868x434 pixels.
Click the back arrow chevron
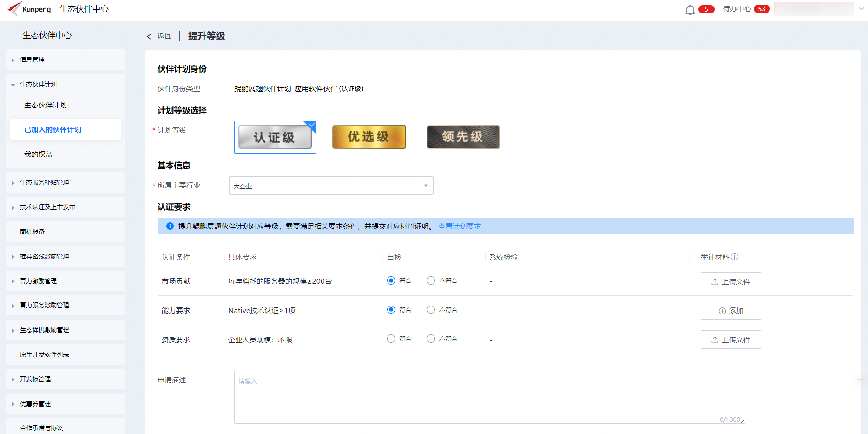tap(149, 36)
